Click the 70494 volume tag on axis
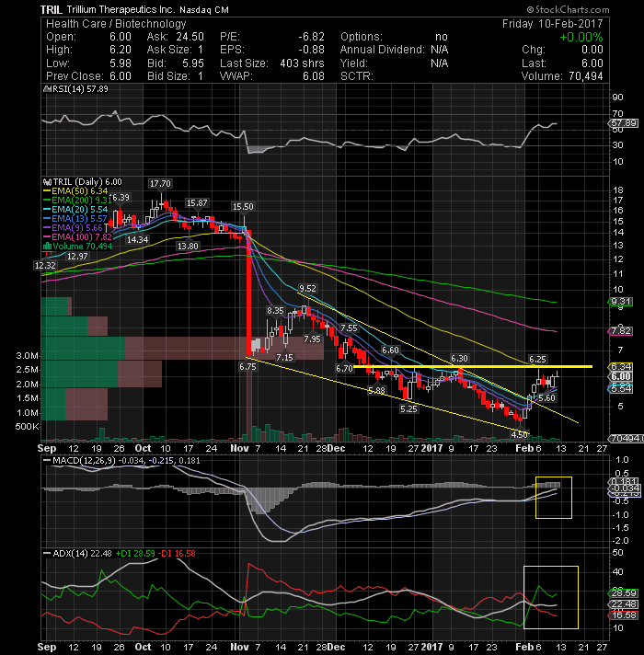The height and width of the screenshot is (655, 644). click(626, 439)
